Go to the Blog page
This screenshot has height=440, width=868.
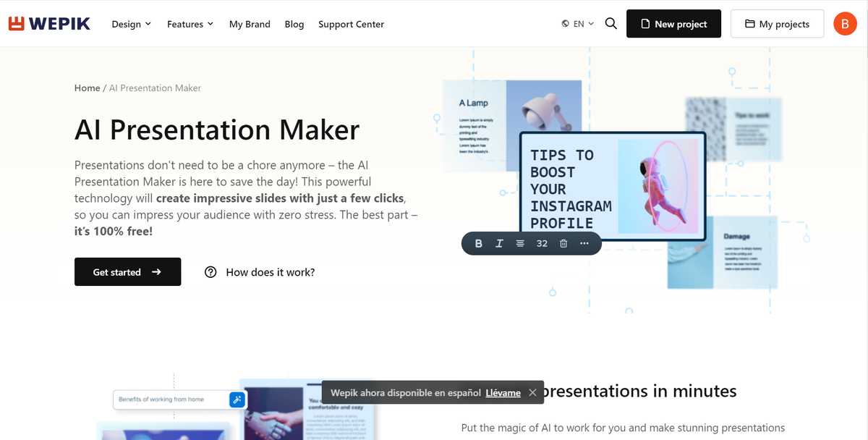(294, 24)
